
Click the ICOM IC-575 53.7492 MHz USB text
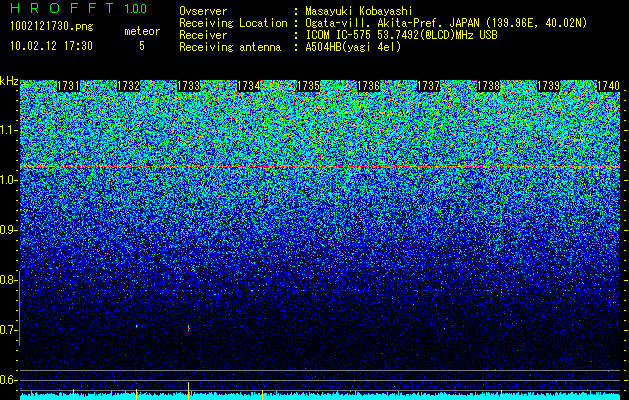(x=401, y=35)
